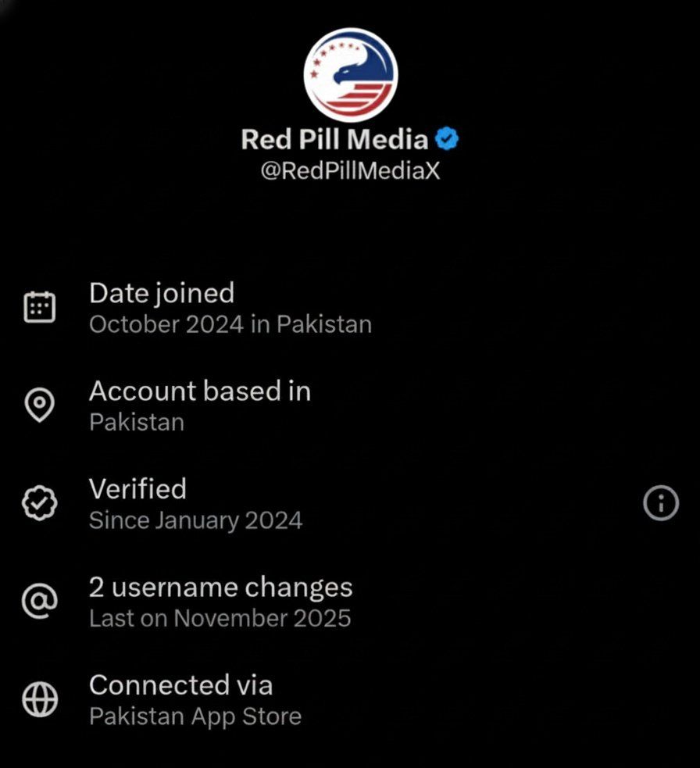Select the Connected via heading
The width and height of the screenshot is (700, 768).
180,684
